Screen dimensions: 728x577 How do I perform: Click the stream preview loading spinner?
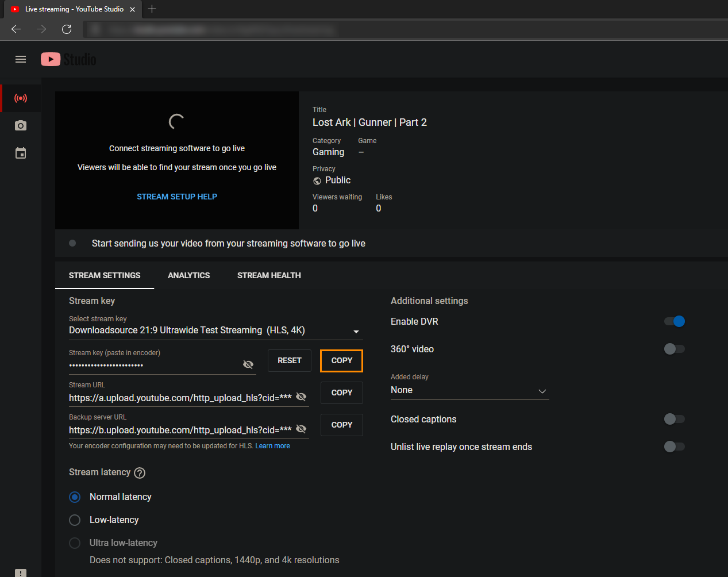point(176,121)
